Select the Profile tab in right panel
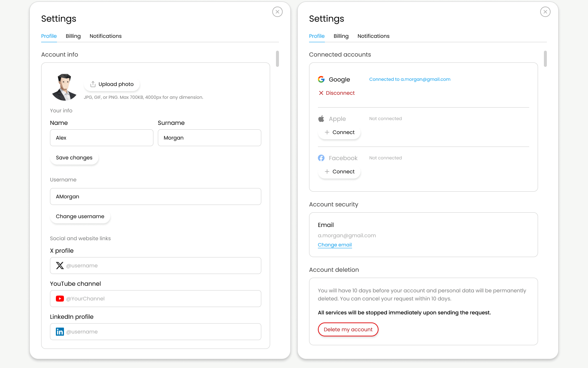The width and height of the screenshot is (588, 368). click(317, 36)
